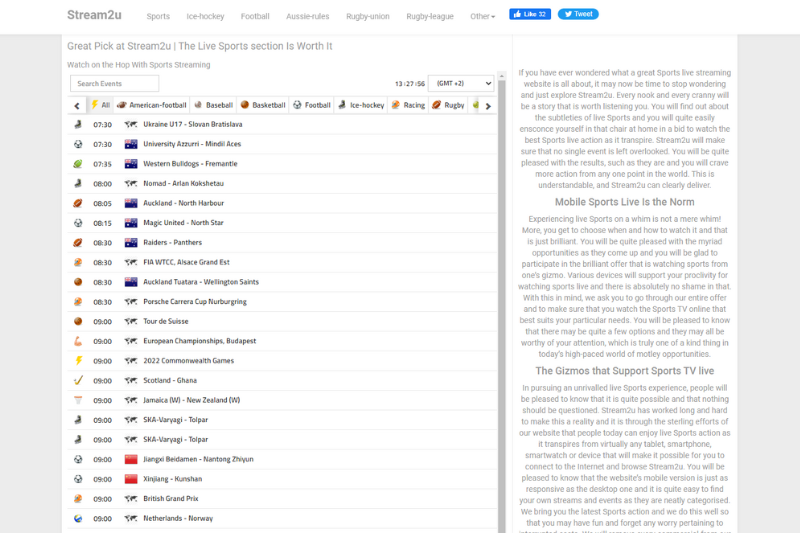This screenshot has height=533, width=800.
Task: Click the Australian flag next to Magic United - North Star
Action: 131,223
